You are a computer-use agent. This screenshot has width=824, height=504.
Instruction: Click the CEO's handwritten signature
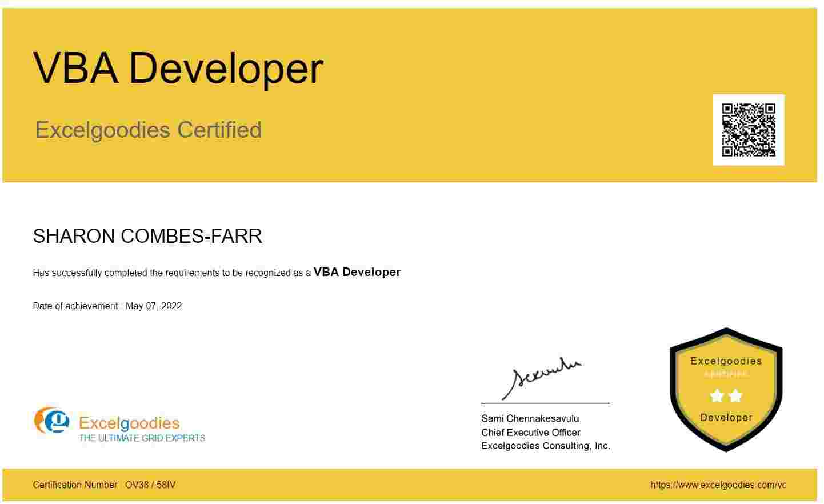541,378
